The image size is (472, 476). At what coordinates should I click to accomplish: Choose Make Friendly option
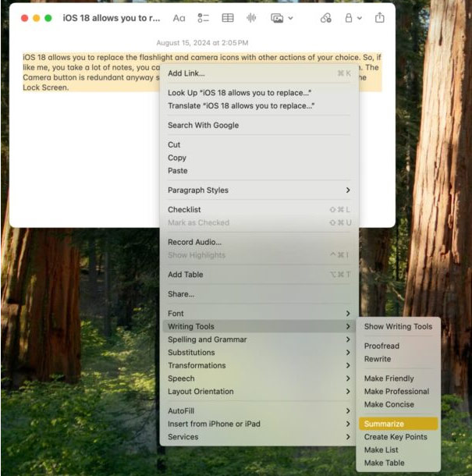[398, 378]
